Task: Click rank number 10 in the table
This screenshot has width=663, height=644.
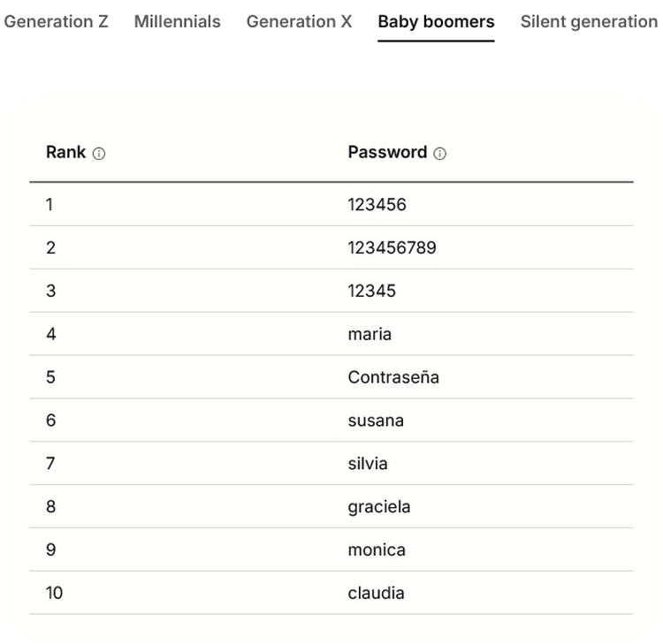Action: (54, 593)
